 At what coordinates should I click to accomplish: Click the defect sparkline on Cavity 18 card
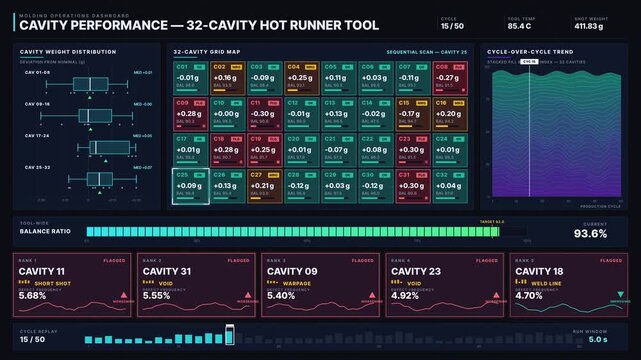(x=569, y=308)
